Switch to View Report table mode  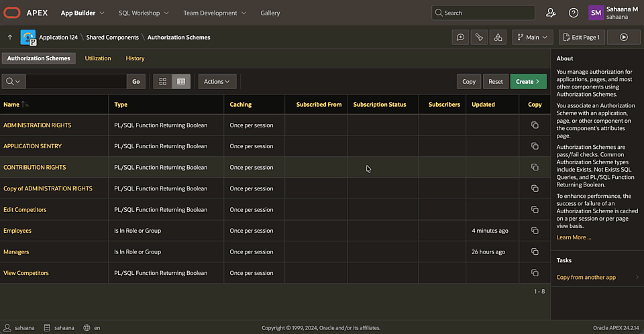coord(181,82)
